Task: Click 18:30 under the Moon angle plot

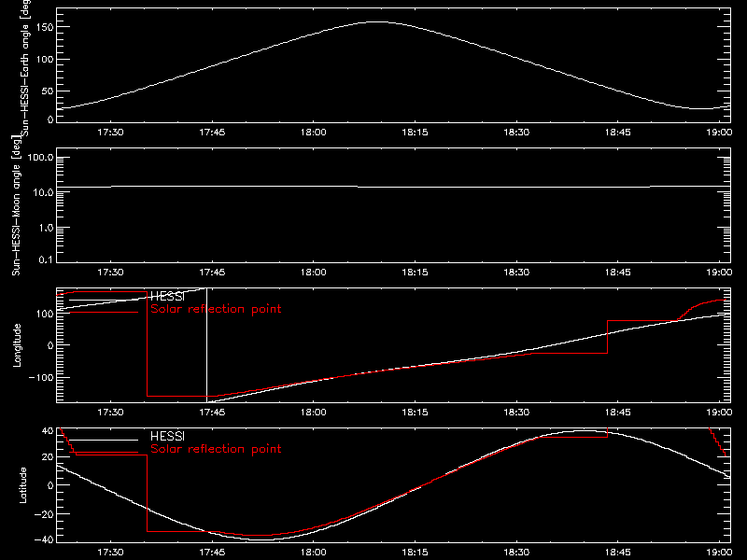Action: coord(516,273)
